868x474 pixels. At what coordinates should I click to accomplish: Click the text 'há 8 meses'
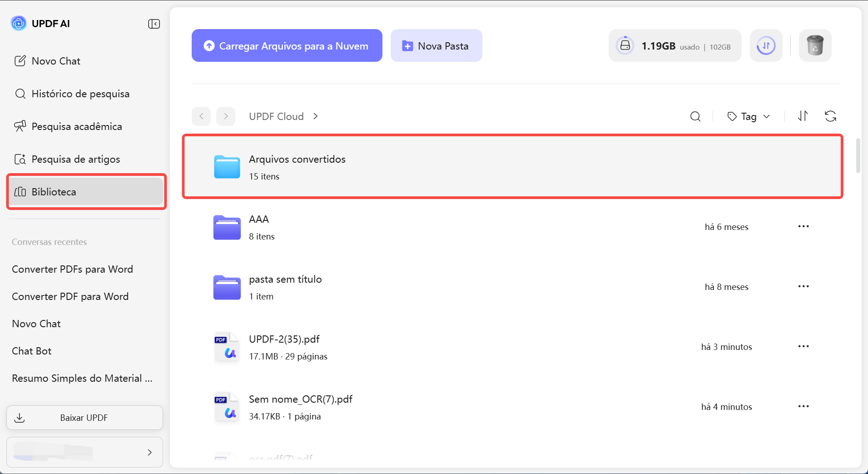pyautogui.click(x=726, y=287)
